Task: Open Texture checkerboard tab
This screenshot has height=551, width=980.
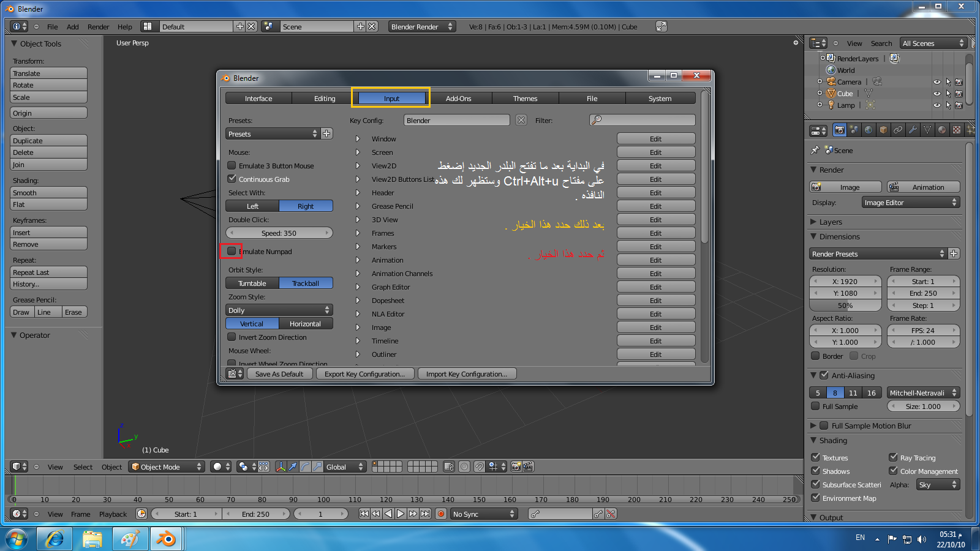Action: point(957,130)
